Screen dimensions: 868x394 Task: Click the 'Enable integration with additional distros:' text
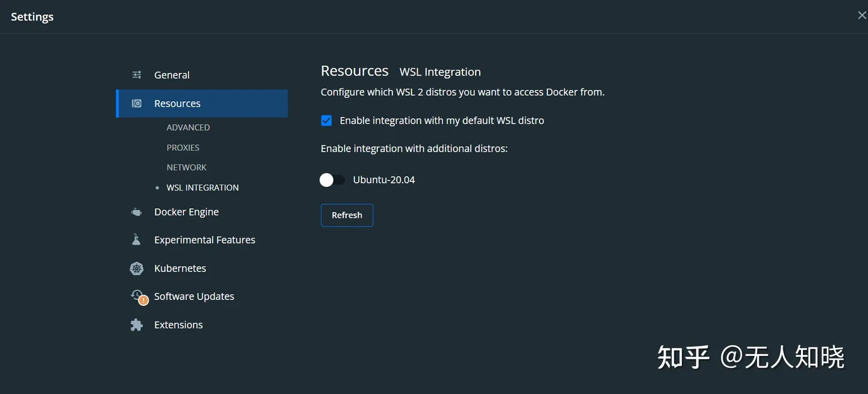tap(414, 148)
